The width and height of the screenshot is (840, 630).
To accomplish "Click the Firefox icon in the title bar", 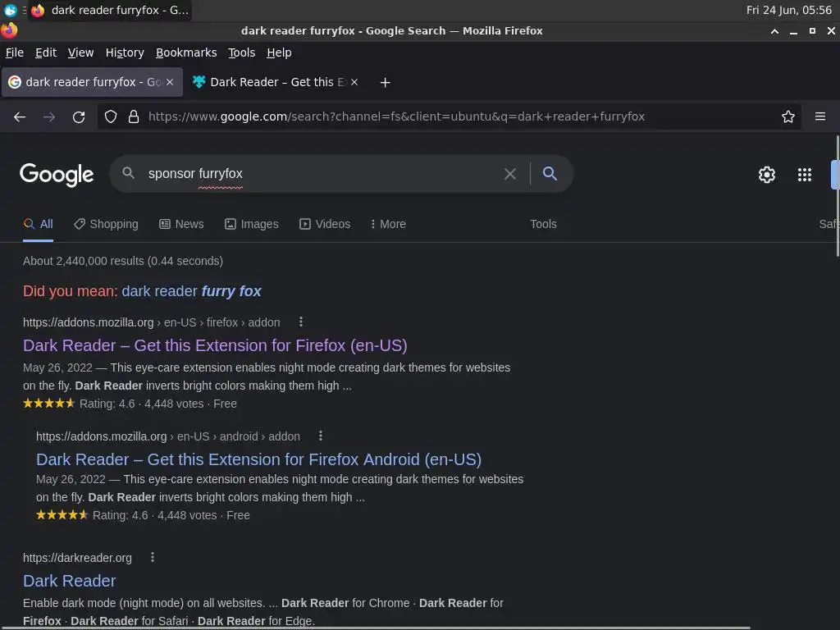I will 9,30.
